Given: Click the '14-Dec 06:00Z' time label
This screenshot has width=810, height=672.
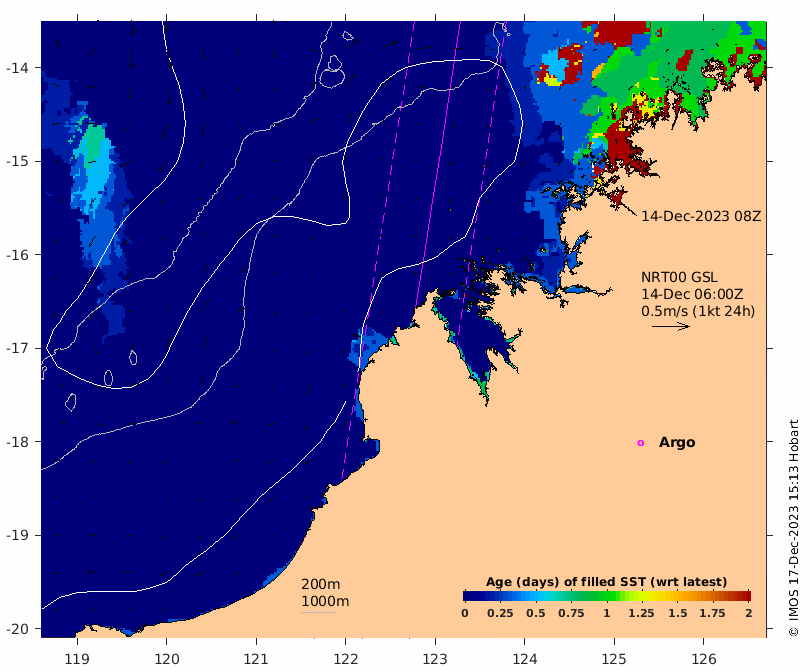Looking at the screenshot, I should click(692, 294).
